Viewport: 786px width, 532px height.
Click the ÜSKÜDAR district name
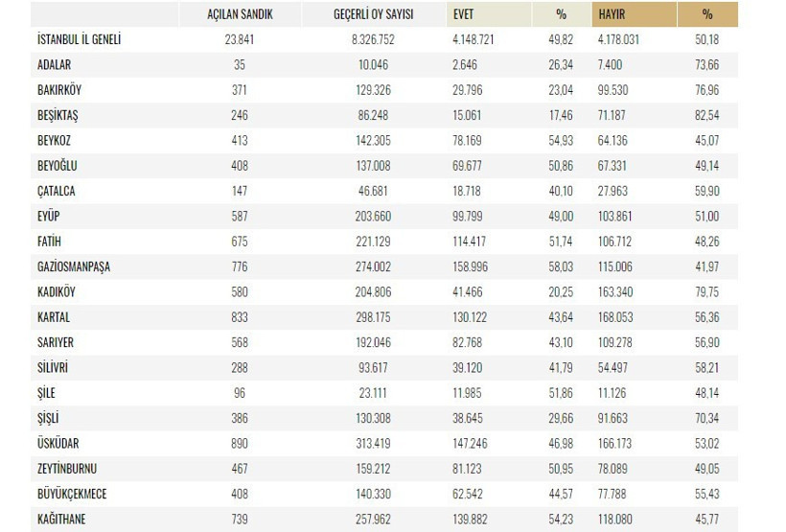coord(58,443)
